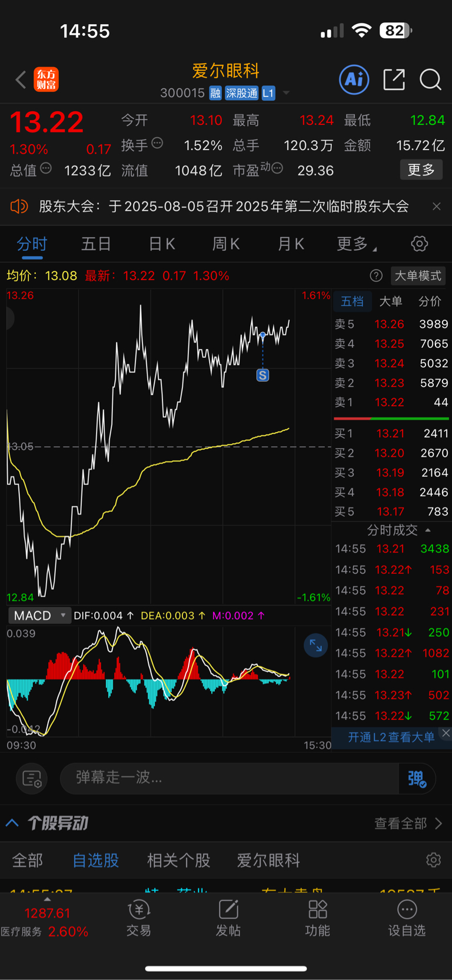The width and height of the screenshot is (452, 980).
Task: Tap 开通L2查看大单 link
Action: [391, 737]
